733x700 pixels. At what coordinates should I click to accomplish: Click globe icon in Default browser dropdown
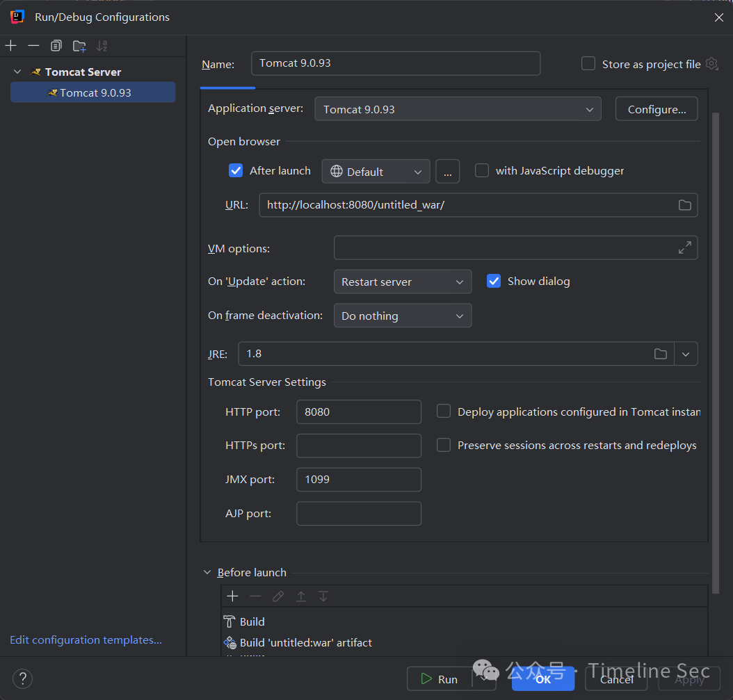tap(337, 172)
